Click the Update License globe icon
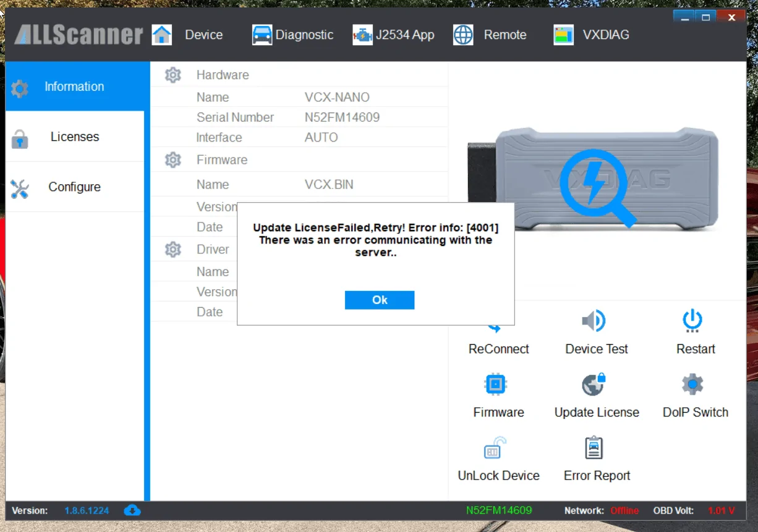This screenshot has width=758, height=532. coord(594,384)
